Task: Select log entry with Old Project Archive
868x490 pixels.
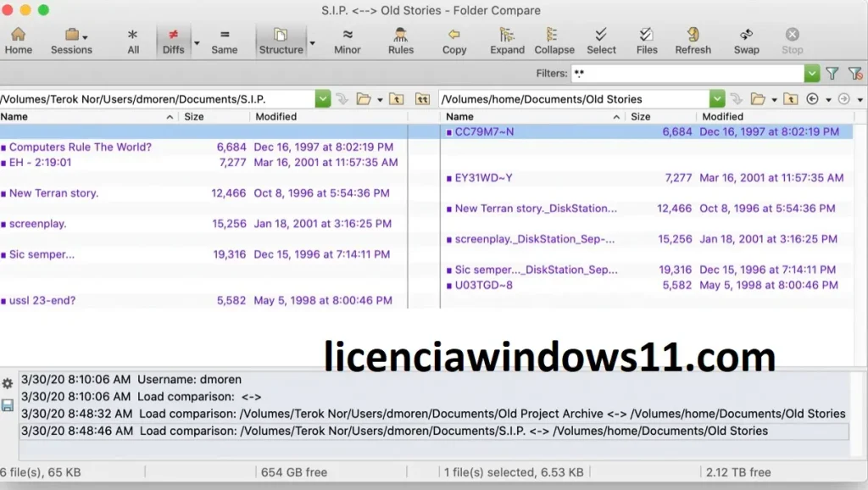Action: [434, 415]
